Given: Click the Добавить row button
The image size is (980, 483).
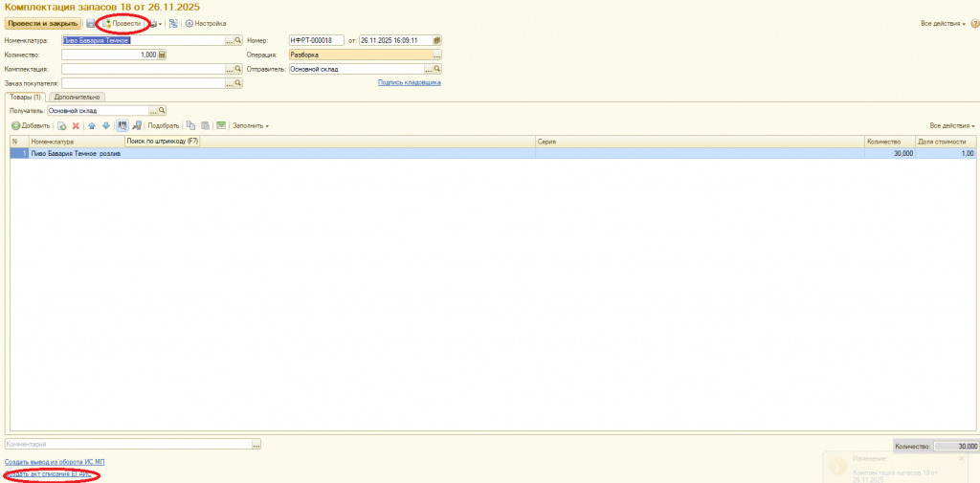Looking at the screenshot, I should (x=31, y=125).
